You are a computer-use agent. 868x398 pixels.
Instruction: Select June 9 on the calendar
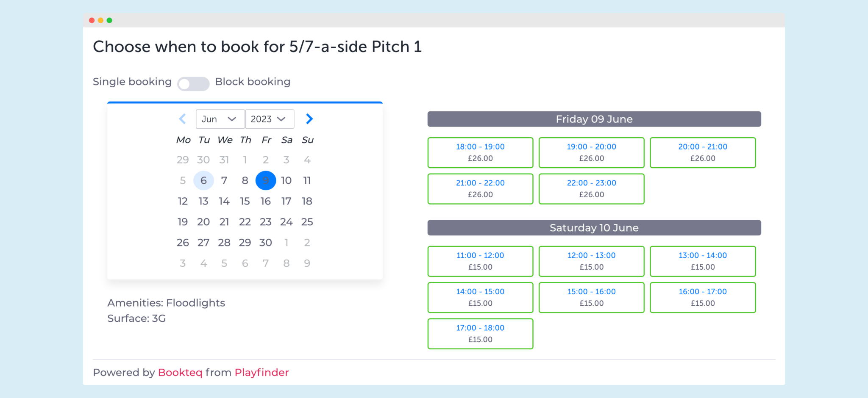(x=265, y=180)
